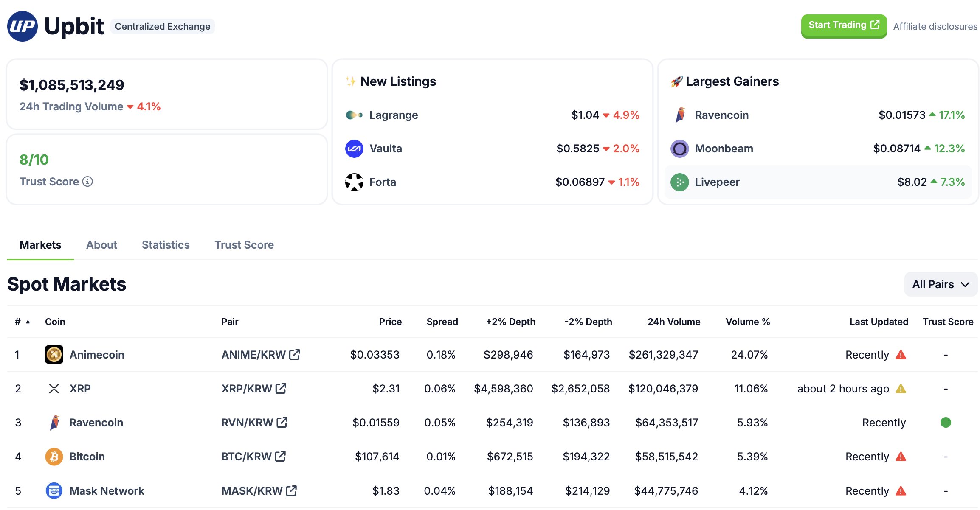The image size is (980, 510).
Task: Open the XRP coin name link
Action: [x=80, y=389]
